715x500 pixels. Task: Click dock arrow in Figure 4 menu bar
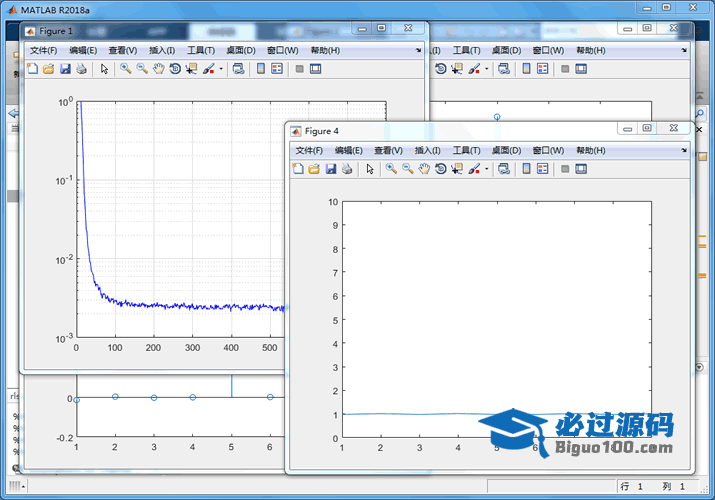684,150
